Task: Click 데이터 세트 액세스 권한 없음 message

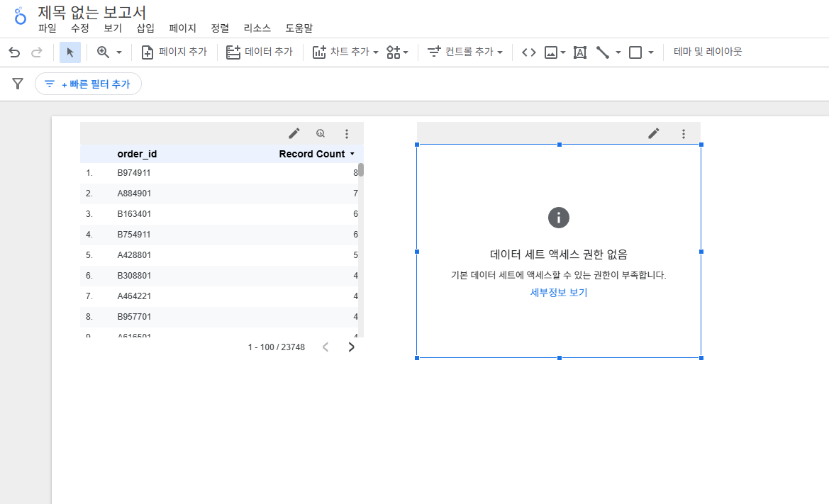Action: click(559, 254)
